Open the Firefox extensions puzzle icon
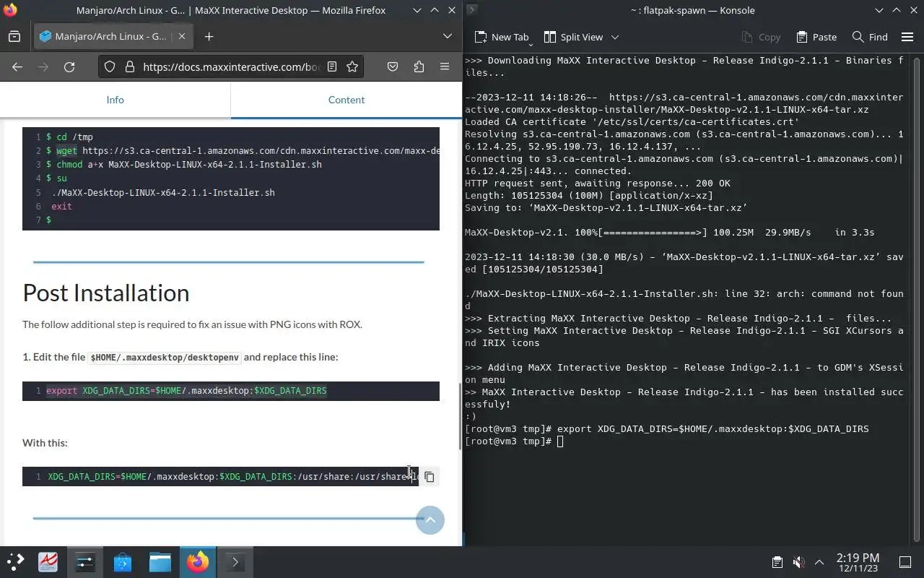This screenshot has width=924, height=578. pos(419,66)
